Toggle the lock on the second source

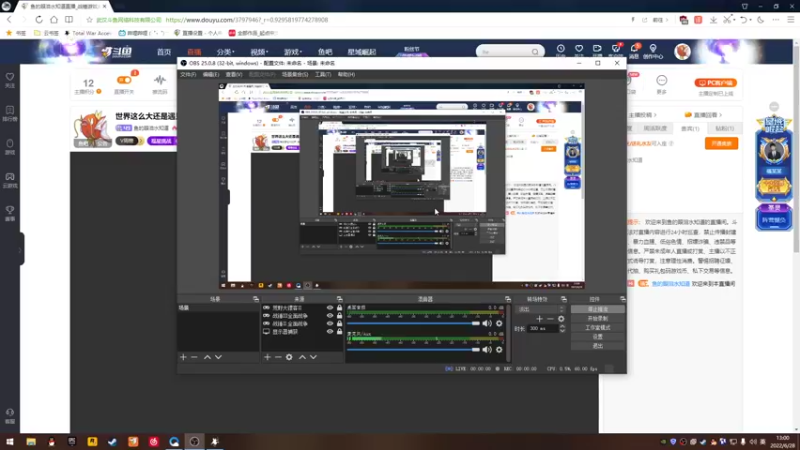tap(339, 316)
